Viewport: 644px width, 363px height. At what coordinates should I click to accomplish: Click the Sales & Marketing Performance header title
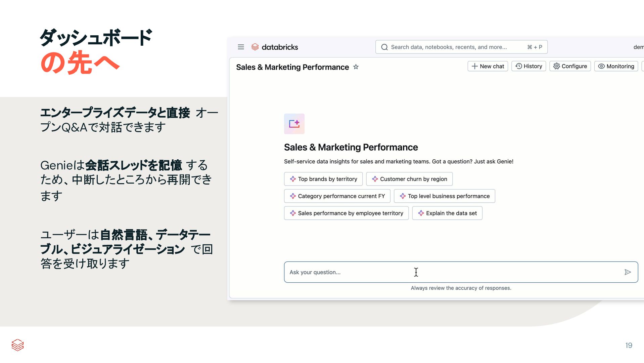(x=292, y=67)
